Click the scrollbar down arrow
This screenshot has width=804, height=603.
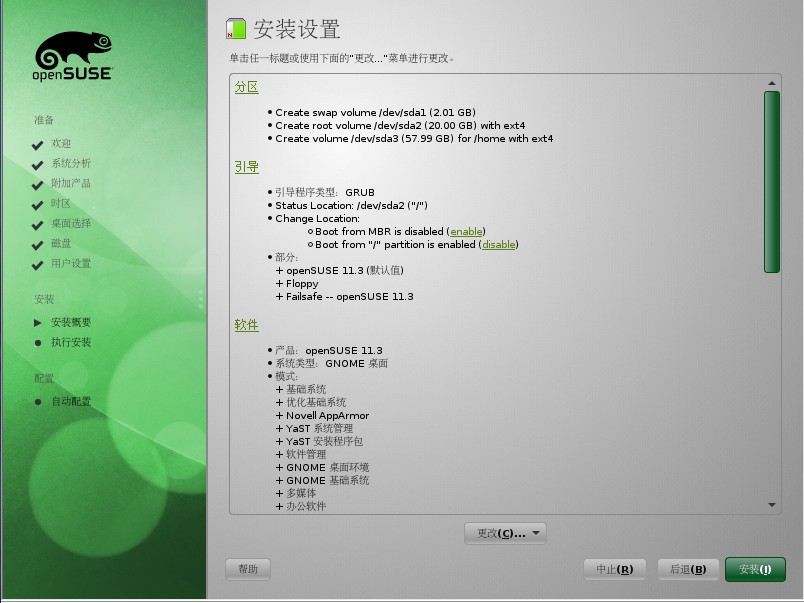point(772,505)
